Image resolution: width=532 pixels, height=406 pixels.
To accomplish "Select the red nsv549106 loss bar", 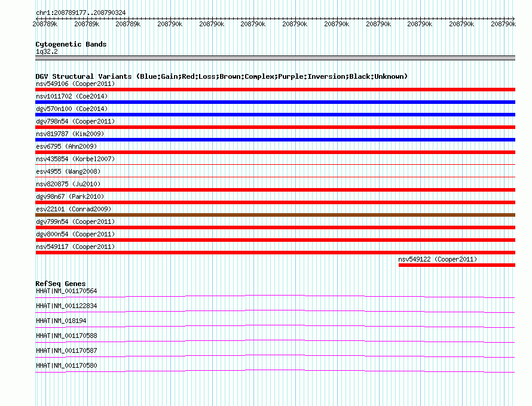I will click(275, 90).
